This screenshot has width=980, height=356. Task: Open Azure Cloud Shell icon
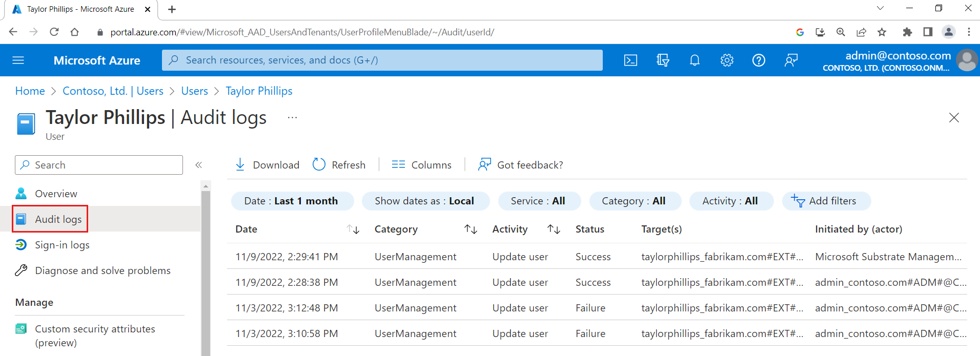(630, 60)
